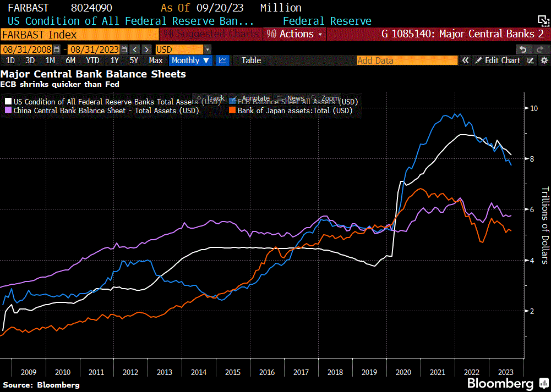Expand the Monthly periodicity dropdown
This screenshot has height=392, width=551.
tap(191, 60)
